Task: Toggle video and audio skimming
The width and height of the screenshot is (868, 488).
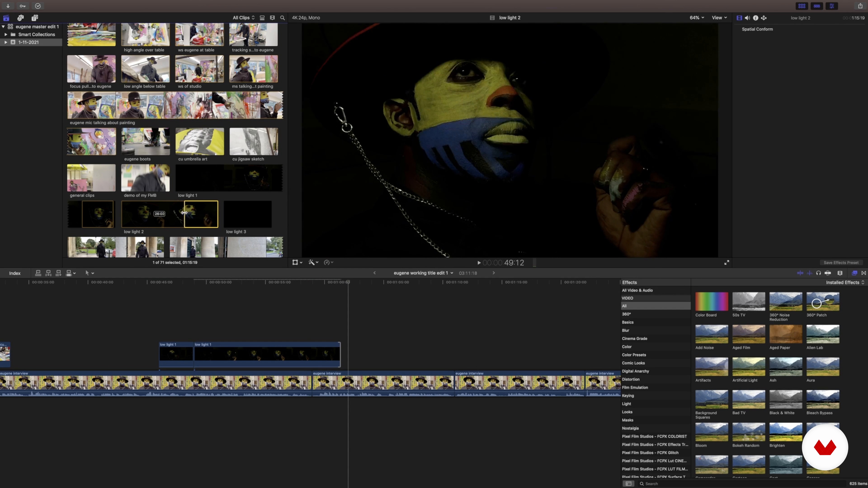Action: tap(800, 273)
